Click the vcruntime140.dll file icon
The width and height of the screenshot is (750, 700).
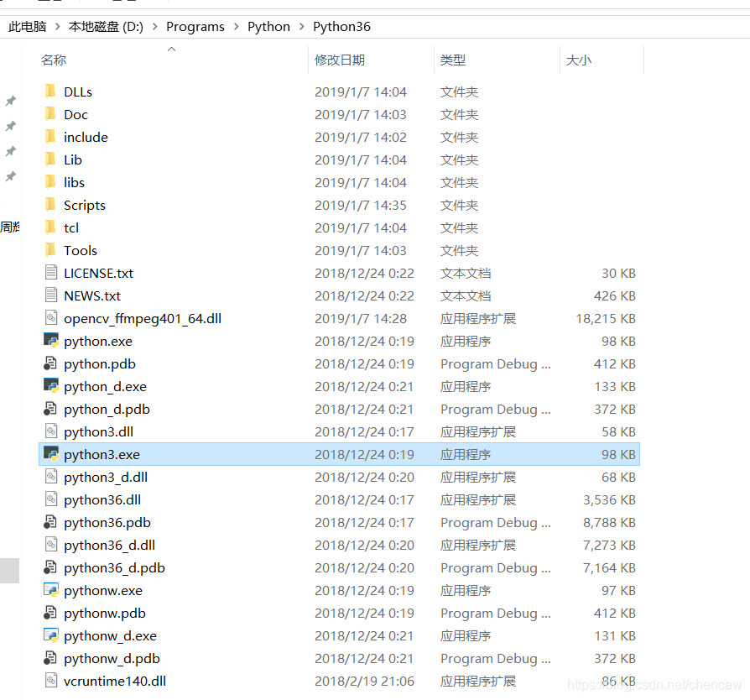pos(50,681)
